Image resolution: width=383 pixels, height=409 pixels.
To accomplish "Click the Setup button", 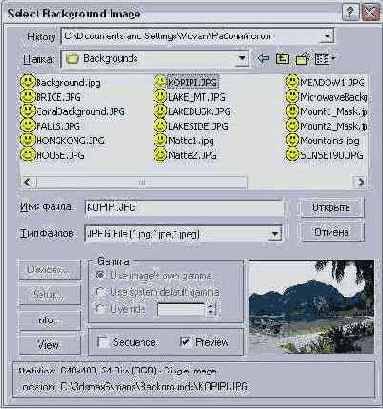I will coord(49,295).
